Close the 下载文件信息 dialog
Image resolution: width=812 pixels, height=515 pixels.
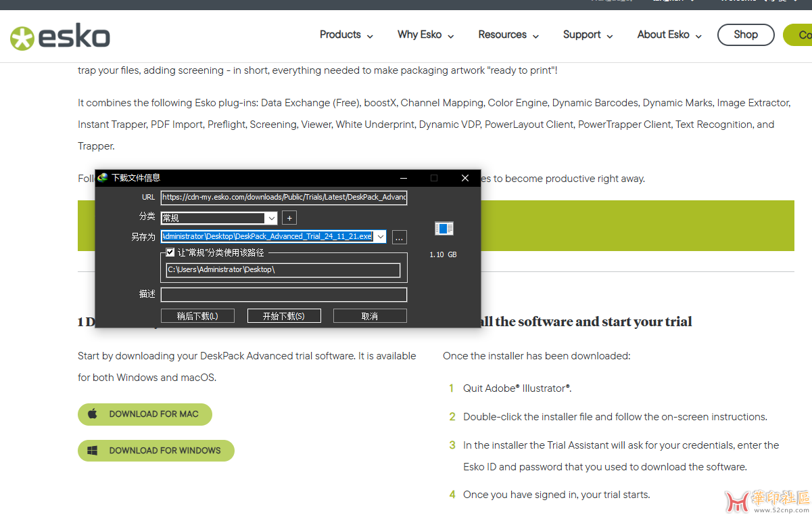464,178
